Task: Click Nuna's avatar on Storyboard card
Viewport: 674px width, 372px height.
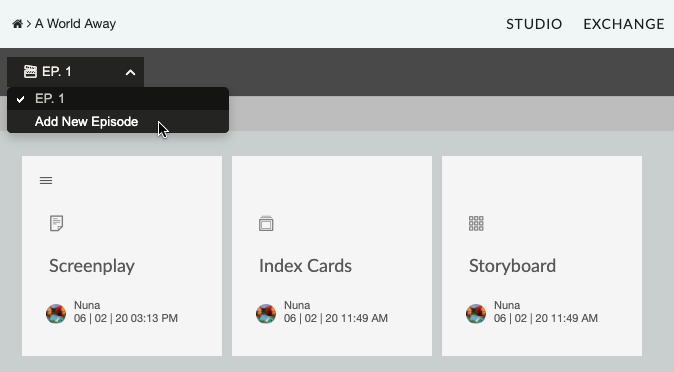Action: click(x=476, y=314)
